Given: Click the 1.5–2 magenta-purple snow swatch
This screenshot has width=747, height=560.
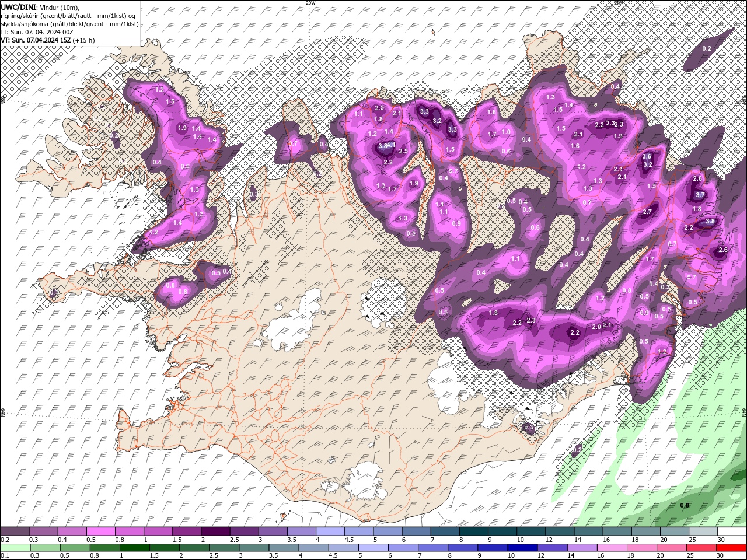Looking at the screenshot, I should [186, 531].
